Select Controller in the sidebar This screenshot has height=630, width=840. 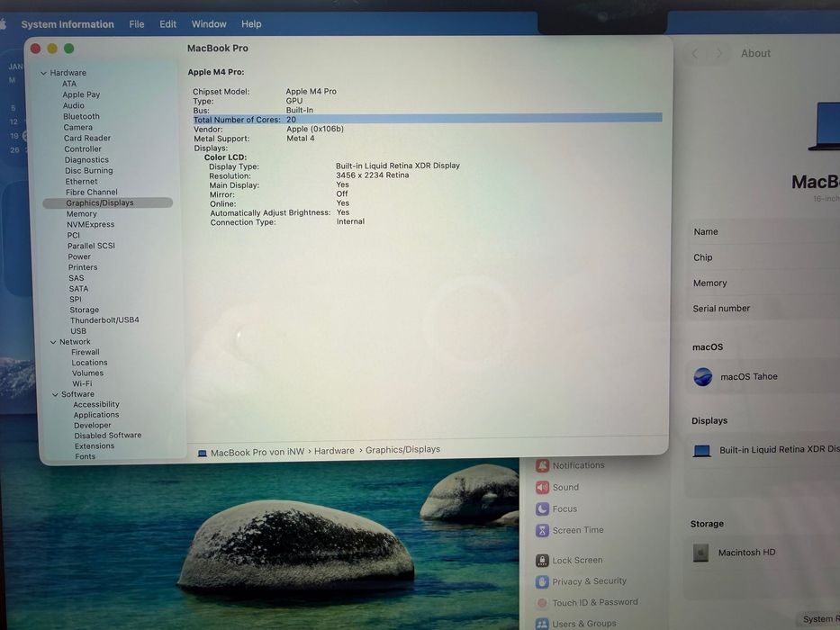(x=83, y=148)
